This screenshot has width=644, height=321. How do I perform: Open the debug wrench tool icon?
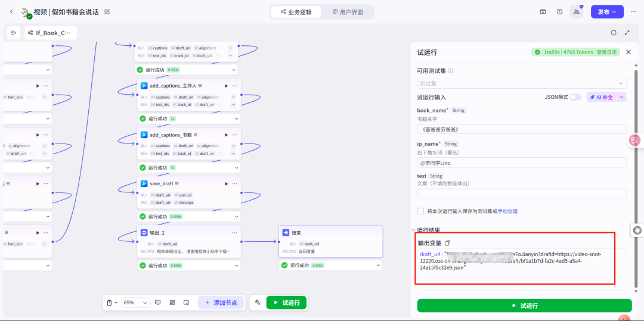tap(258, 303)
